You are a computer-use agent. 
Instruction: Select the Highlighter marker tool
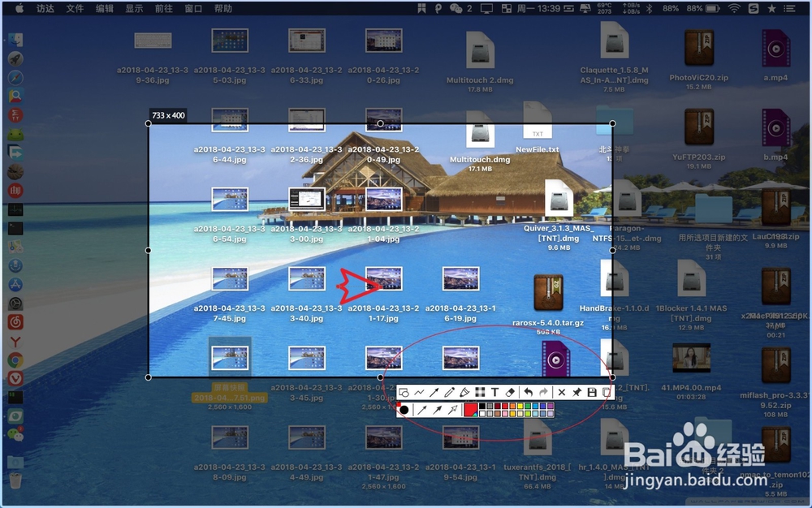(x=464, y=392)
